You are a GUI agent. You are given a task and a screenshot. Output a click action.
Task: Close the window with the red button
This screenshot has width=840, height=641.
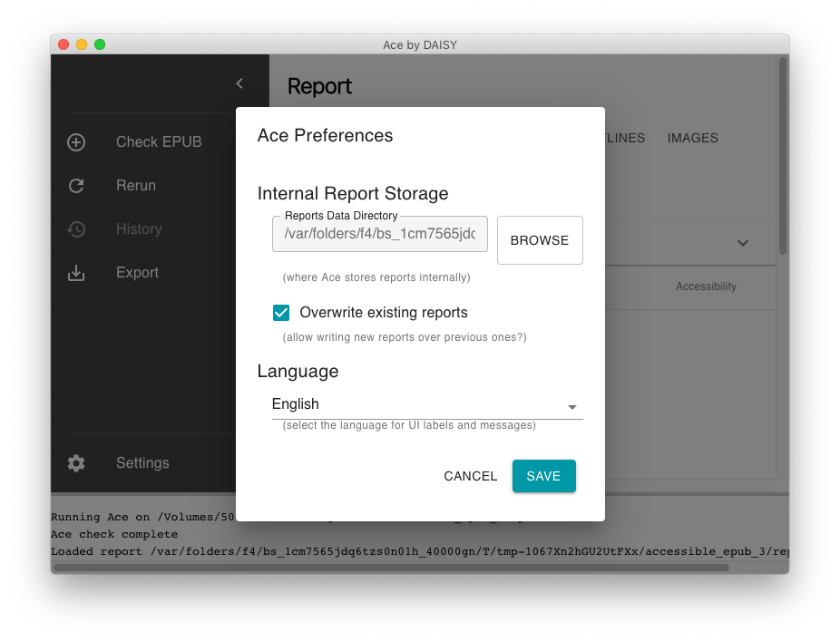[x=63, y=44]
